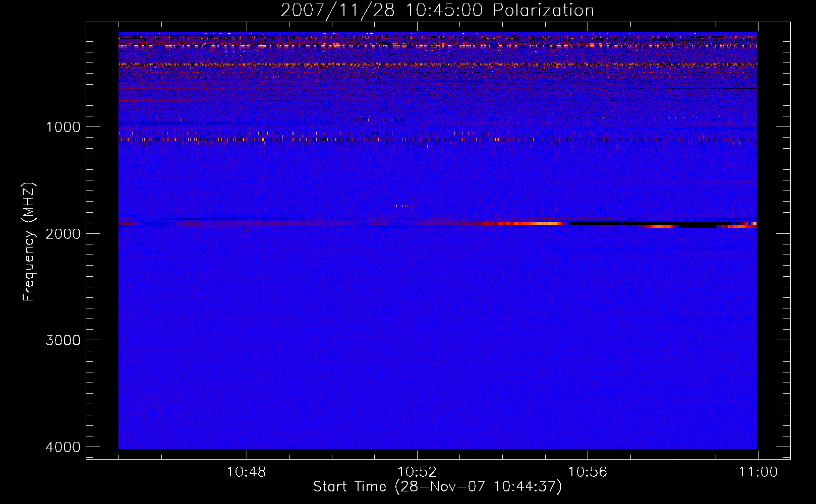
Task: Click the 10:52 time tick label
Action: click(x=417, y=472)
